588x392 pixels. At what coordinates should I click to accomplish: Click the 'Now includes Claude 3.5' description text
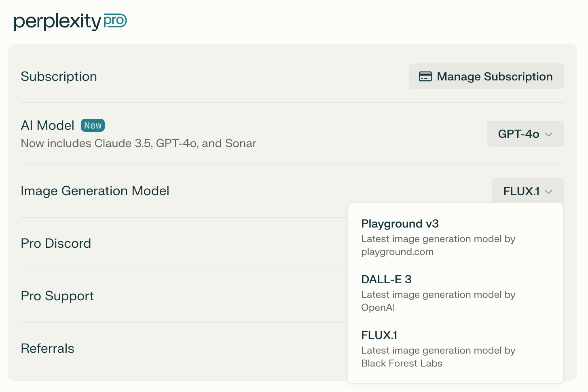(x=138, y=143)
